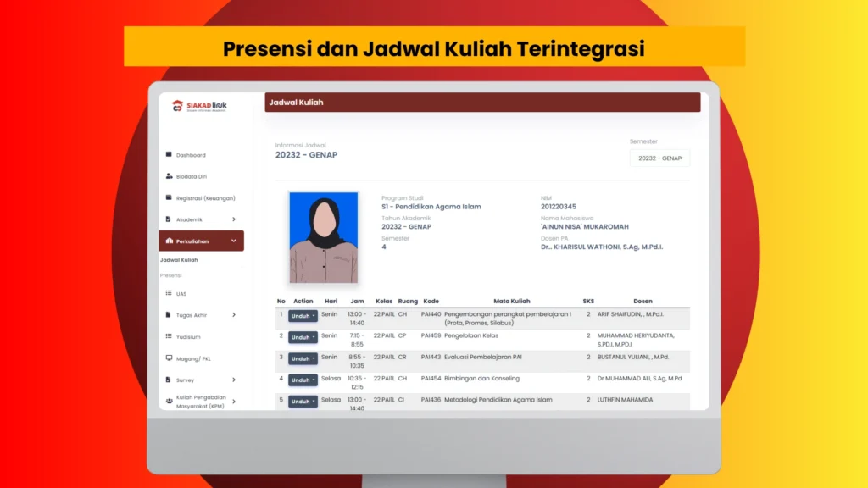The height and width of the screenshot is (488, 868).
Task: Click the Hari column header
Action: pos(331,301)
